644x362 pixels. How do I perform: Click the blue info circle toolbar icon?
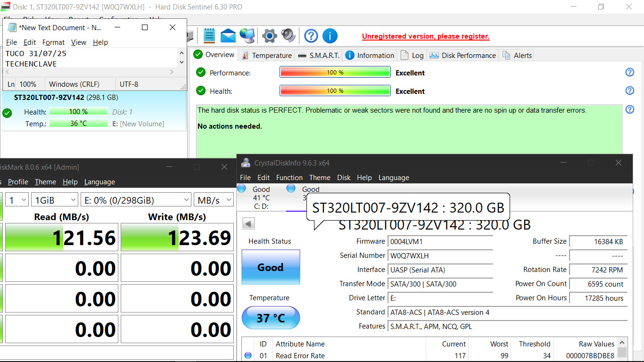tap(330, 36)
